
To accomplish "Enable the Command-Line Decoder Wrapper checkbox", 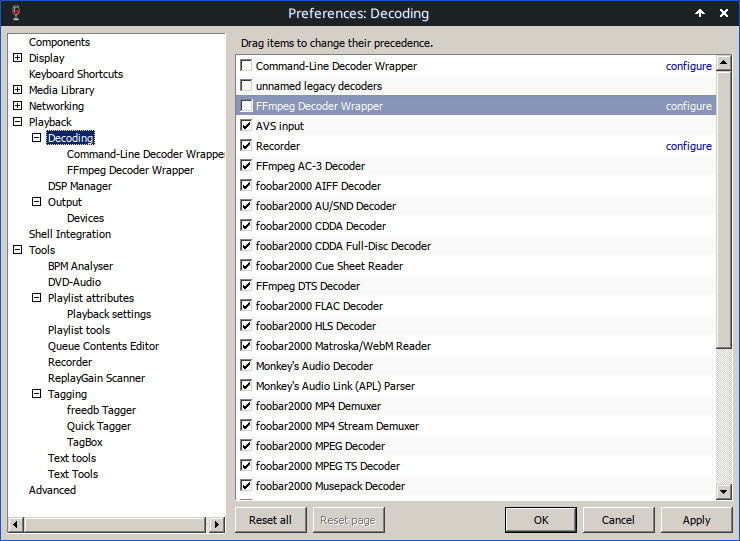I will click(246, 66).
